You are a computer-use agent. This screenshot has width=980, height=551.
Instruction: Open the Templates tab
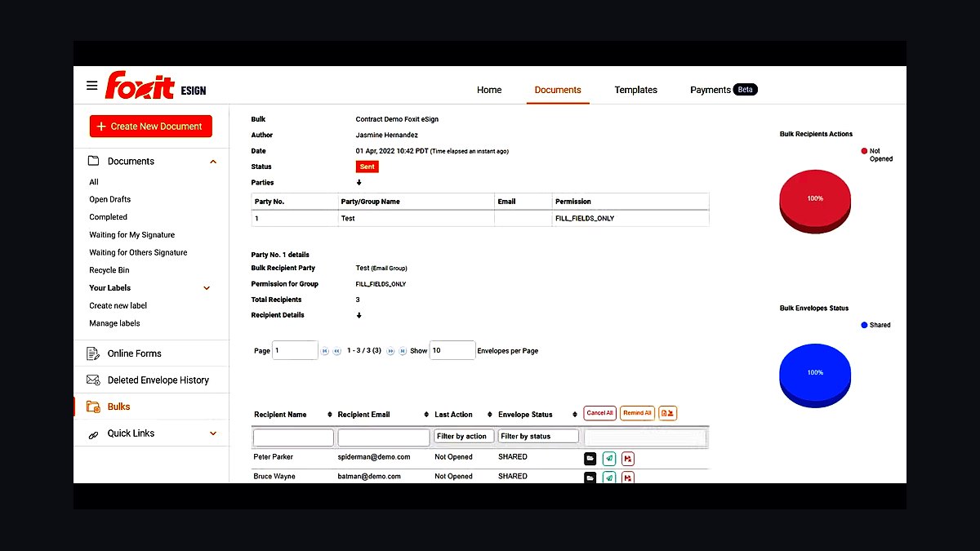[635, 90]
